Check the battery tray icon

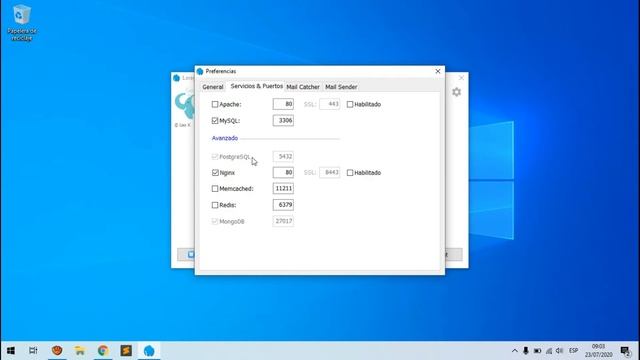coord(538,351)
